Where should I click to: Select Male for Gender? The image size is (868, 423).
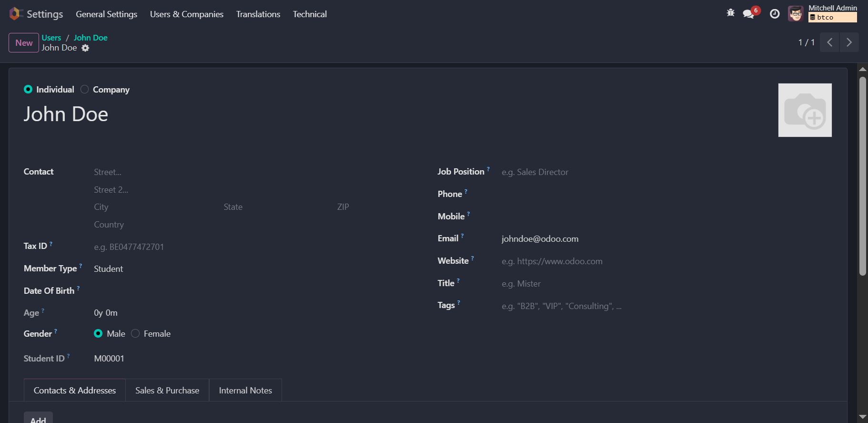click(98, 334)
